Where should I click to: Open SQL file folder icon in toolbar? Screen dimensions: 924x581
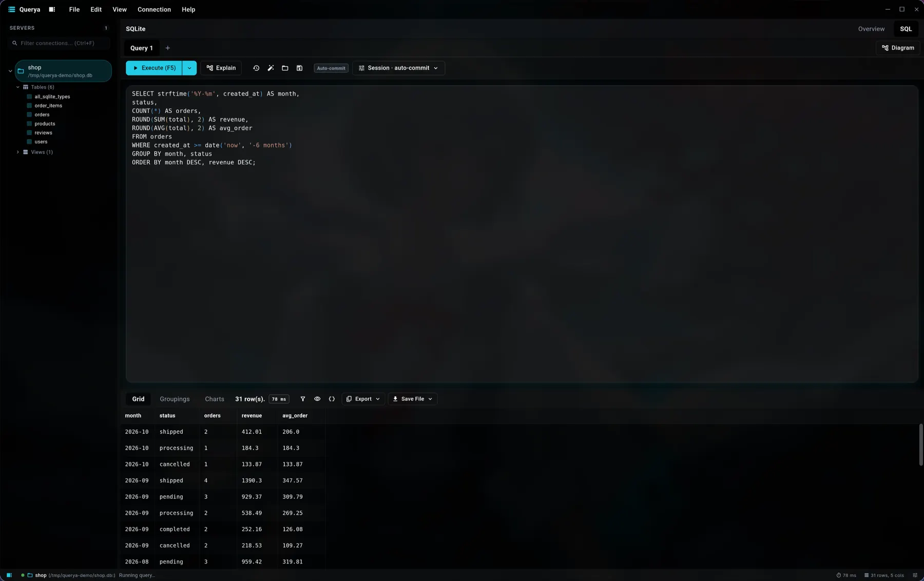(x=285, y=68)
